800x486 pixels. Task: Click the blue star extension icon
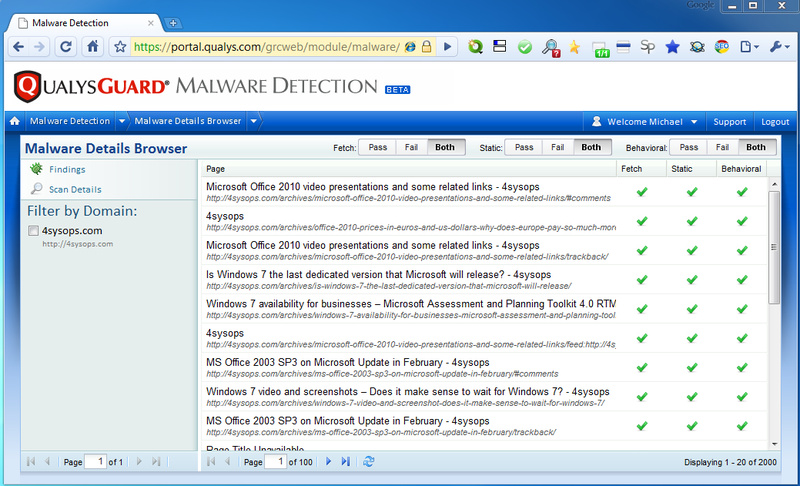tap(672, 47)
